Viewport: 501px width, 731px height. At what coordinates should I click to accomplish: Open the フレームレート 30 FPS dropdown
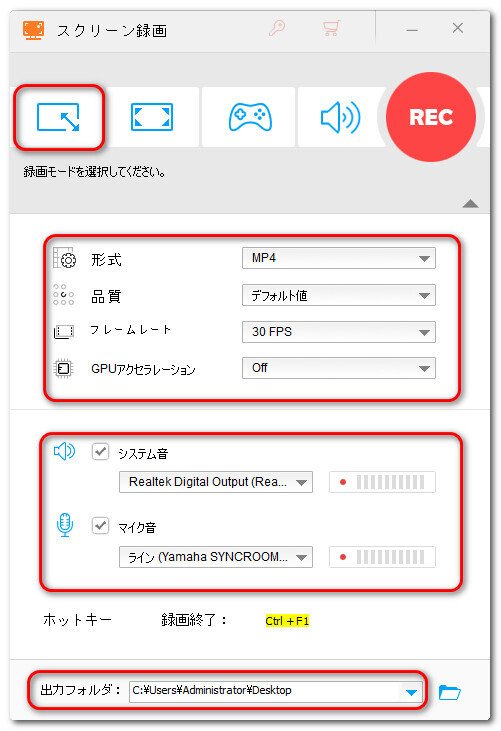339,332
